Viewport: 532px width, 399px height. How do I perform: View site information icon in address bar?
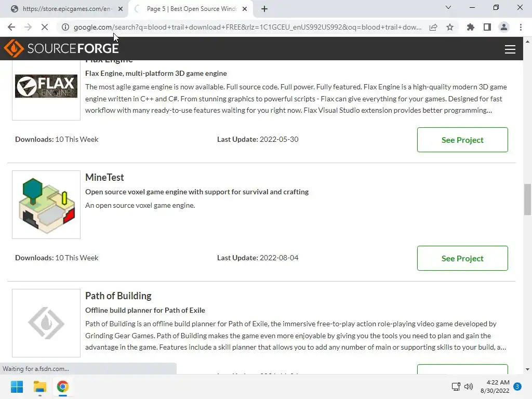pyautogui.click(x=65, y=27)
